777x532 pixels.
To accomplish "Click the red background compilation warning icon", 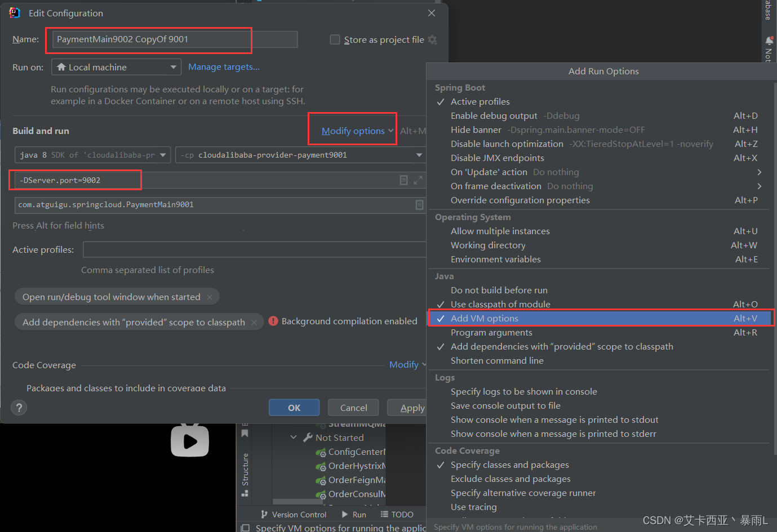I will pyautogui.click(x=273, y=321).
